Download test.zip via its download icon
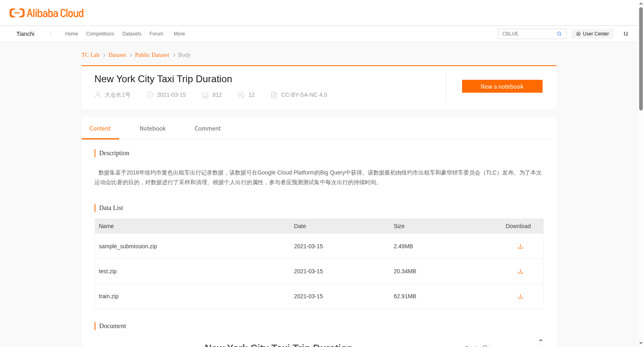644x347 pixels. 520,271
